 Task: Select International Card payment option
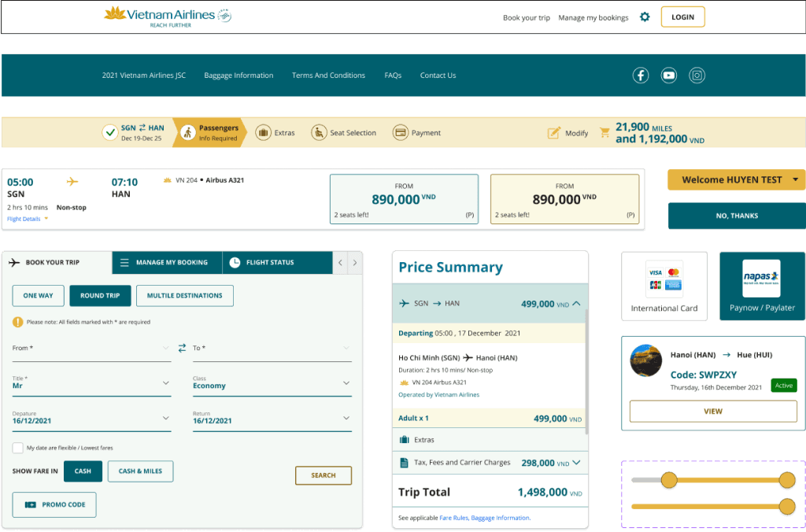pyautogui.click(x=664, y=286)
